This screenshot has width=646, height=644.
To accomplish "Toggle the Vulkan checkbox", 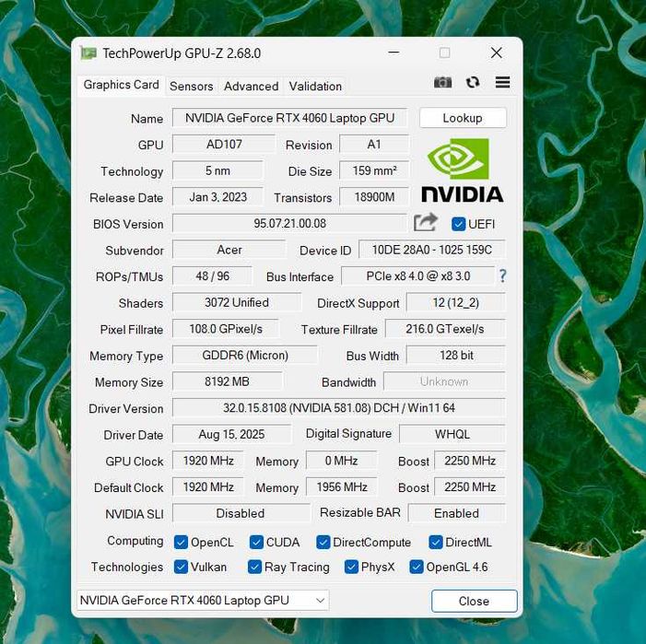I will click(181, 567).
